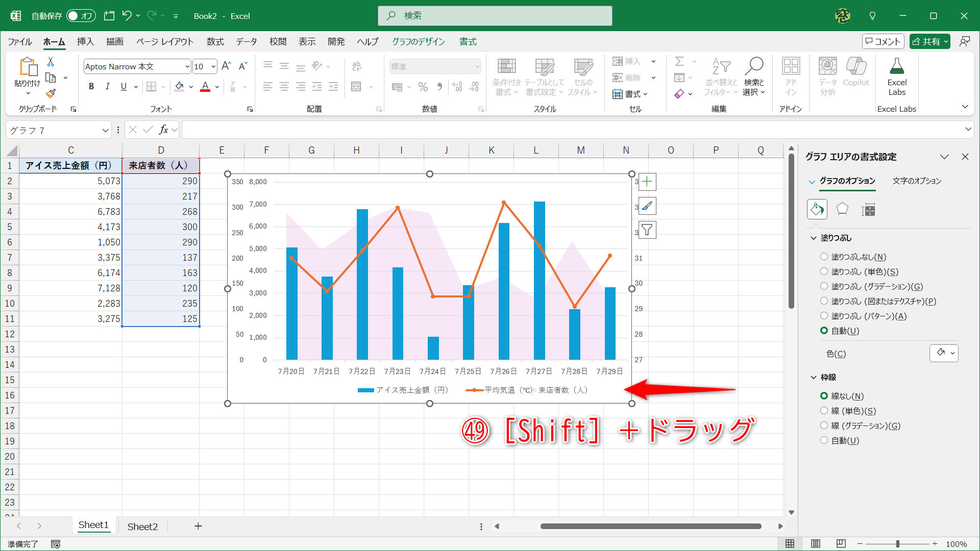This screenshot has width=980, height=551.
Task: Collapse the 塗りつぶし section chevron
Action: pyautogui.click(x=813, y=238)
